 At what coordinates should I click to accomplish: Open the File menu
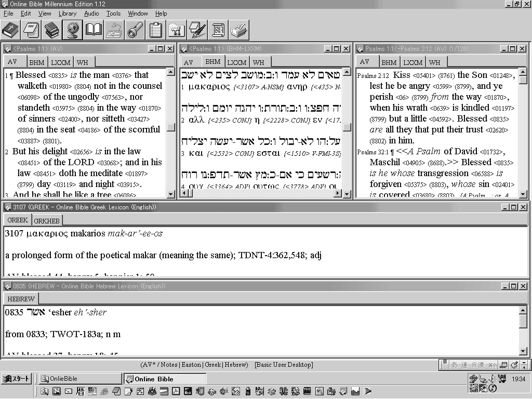(x=8, y=14)
